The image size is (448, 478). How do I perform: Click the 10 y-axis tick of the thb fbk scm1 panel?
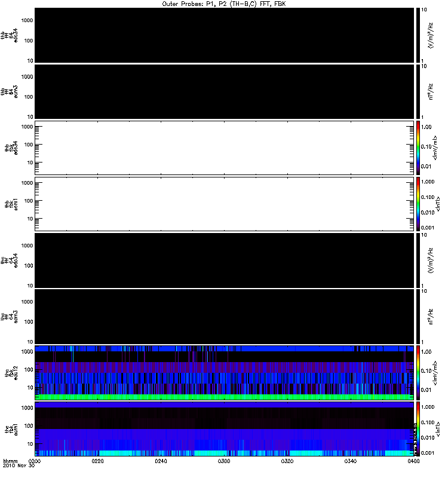30,219
